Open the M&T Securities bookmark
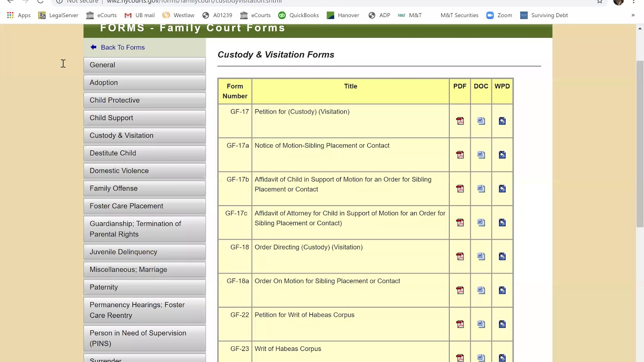Screen dimensions: 644x362 pyautogui.click(x=459, y=15)
